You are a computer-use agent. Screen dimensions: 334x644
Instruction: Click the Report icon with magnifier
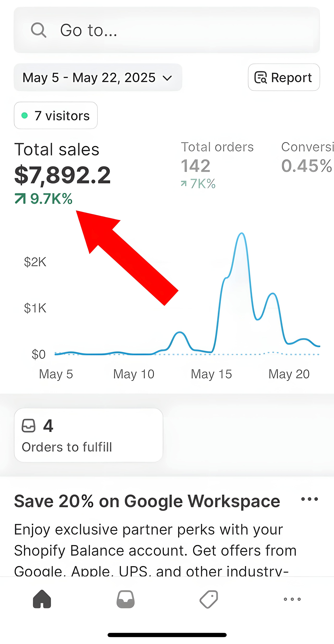click(261, 77)
